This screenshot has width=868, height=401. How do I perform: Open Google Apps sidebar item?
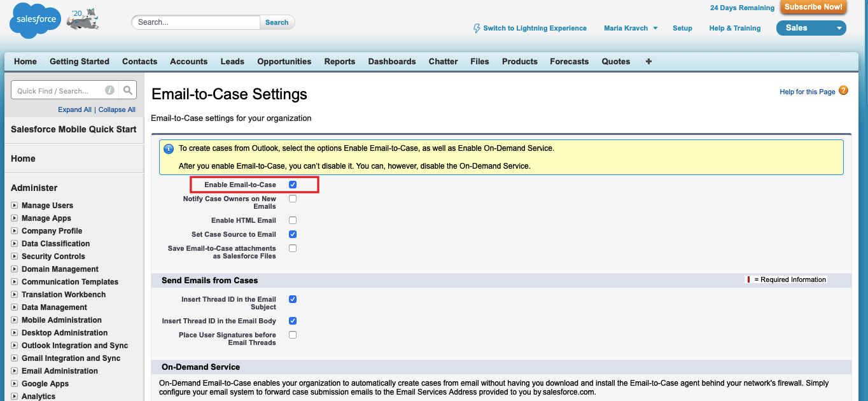click(45, 384)
